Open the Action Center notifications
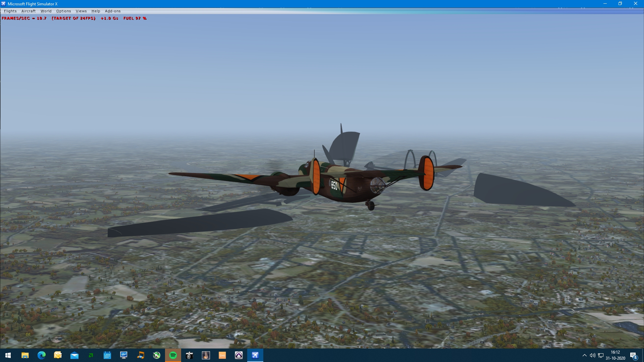Viewport: 644px width, 362px height. pos(634,355)
